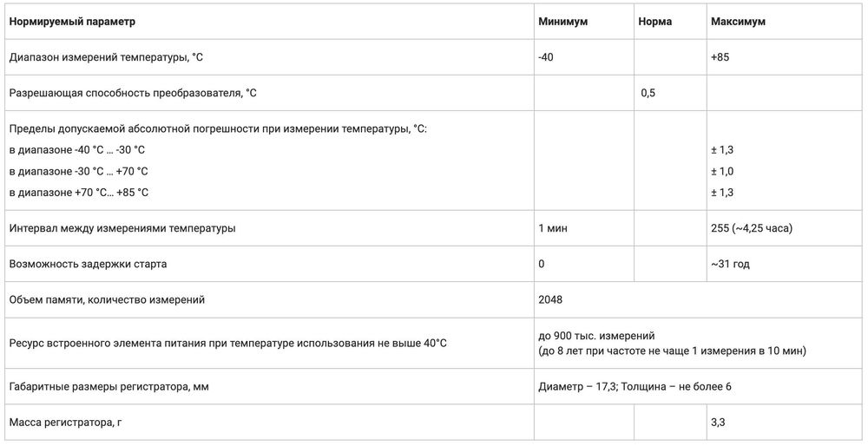This screenshot has width=868, height=446.
Task: Select the "в диапазоне +70 °C… +85 °C" line
Action: [79, 192]
